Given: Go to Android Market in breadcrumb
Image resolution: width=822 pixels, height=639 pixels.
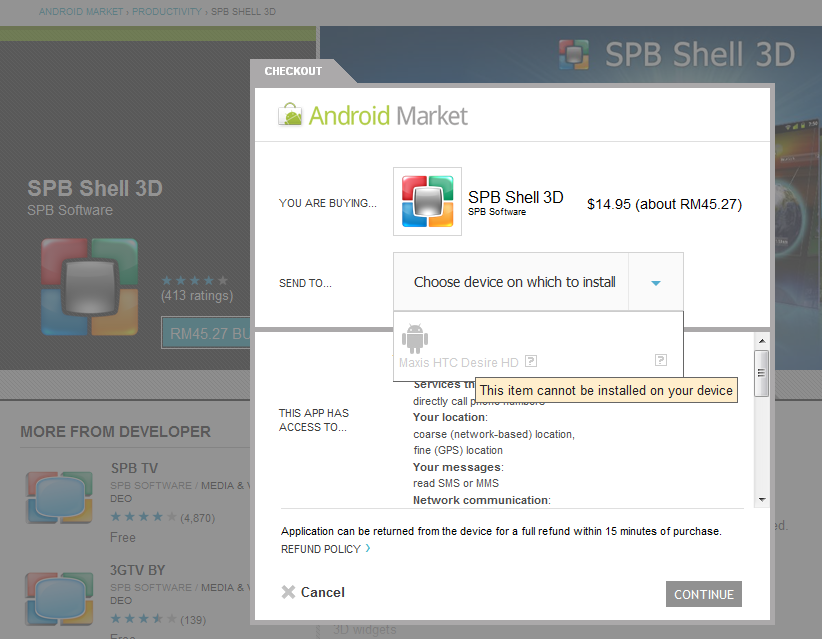Looking at the screenshot, I should click(81, 12).
